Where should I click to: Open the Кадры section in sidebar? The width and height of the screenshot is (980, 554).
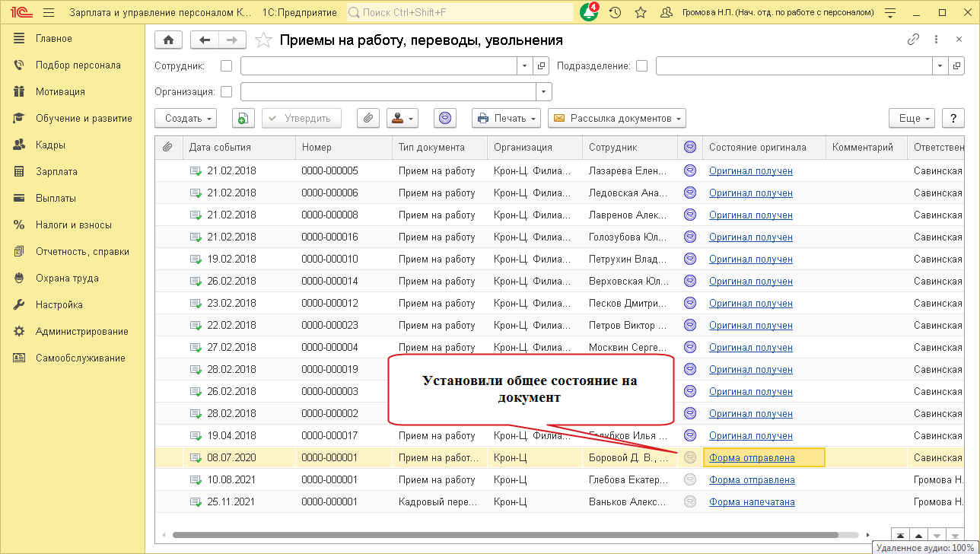(50, 145)
